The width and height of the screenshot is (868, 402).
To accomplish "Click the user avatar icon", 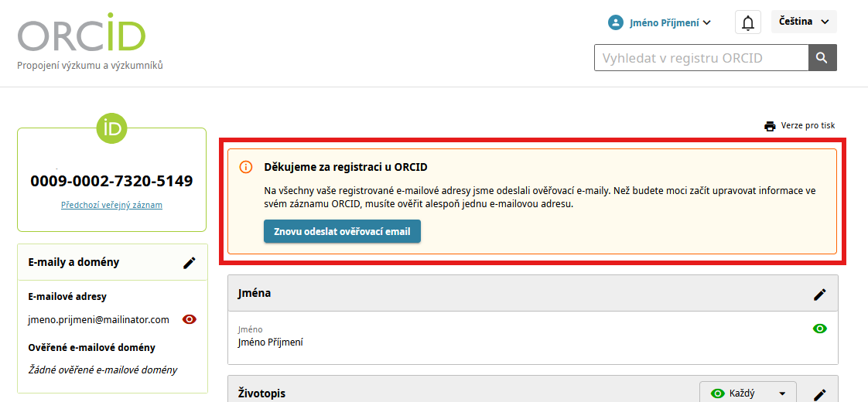I will coord(615,22).
